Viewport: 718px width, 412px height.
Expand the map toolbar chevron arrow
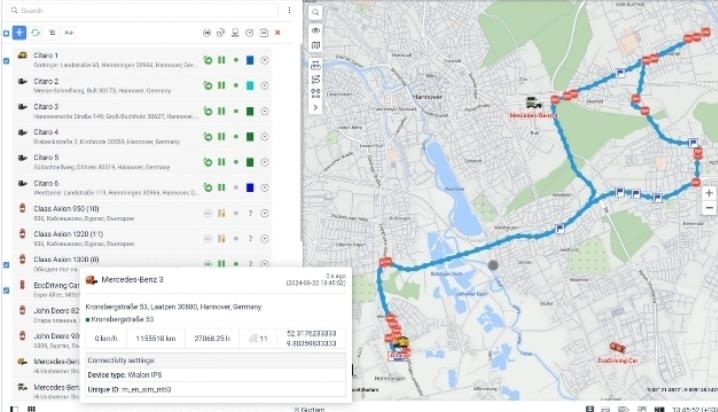(x=315, y=106)
